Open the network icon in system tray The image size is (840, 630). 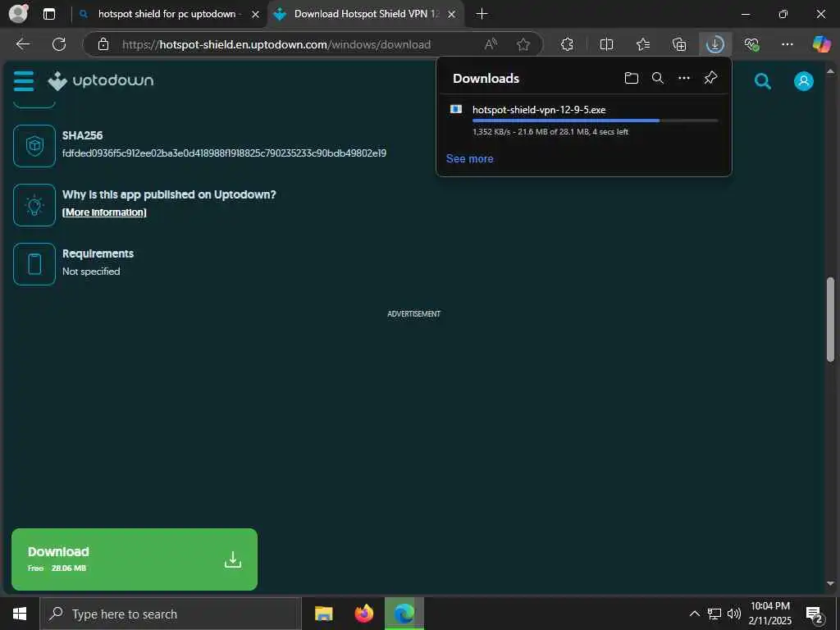714,614
